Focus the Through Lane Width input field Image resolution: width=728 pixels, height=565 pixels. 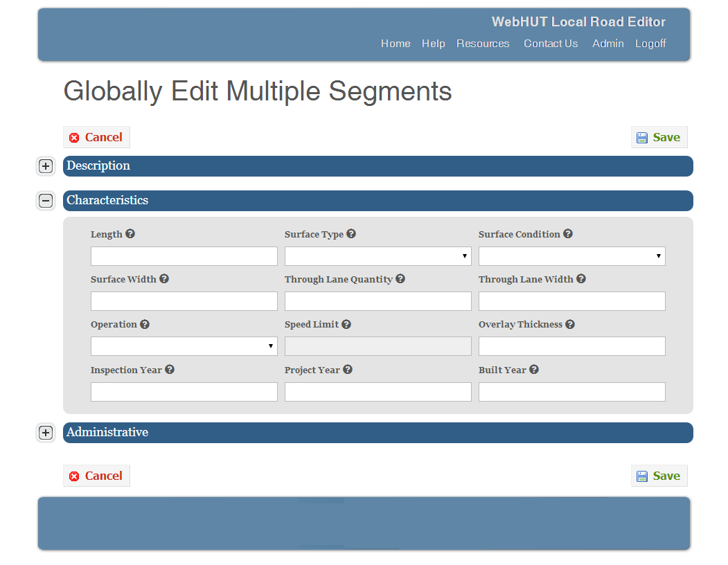572,301
